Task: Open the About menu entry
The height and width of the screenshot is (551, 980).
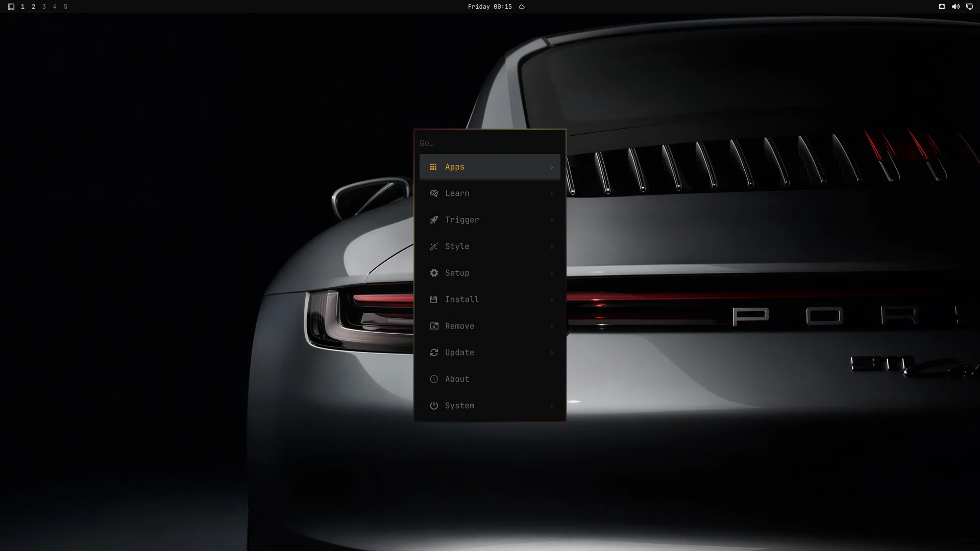Action: 490,379
